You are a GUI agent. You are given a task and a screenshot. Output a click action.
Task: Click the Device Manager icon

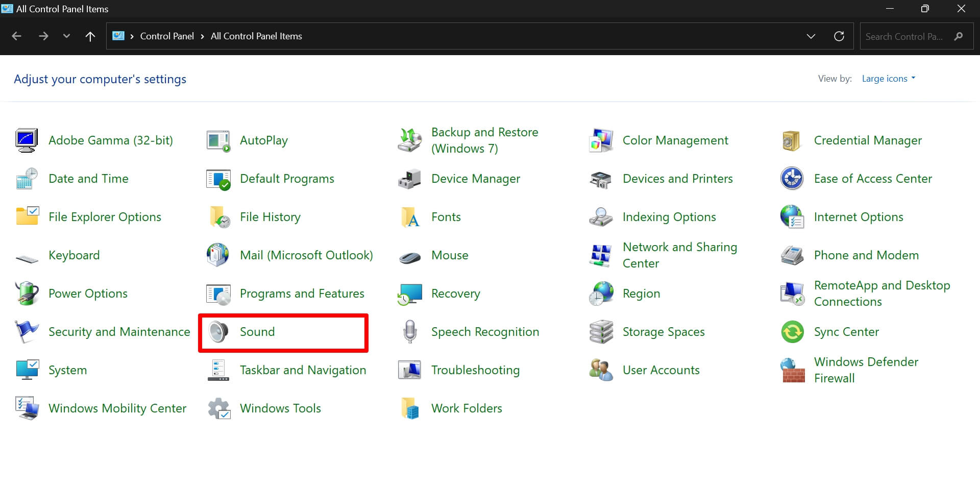tap(409, 179)
